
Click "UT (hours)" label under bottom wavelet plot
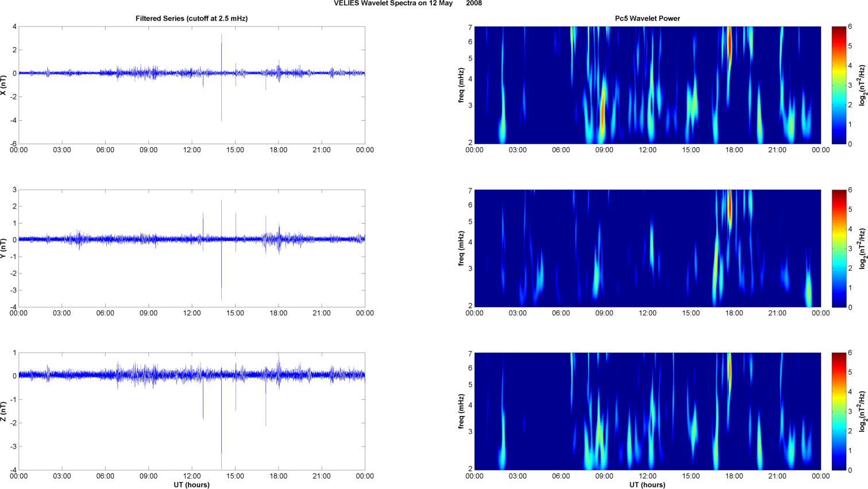click(647, 484)
